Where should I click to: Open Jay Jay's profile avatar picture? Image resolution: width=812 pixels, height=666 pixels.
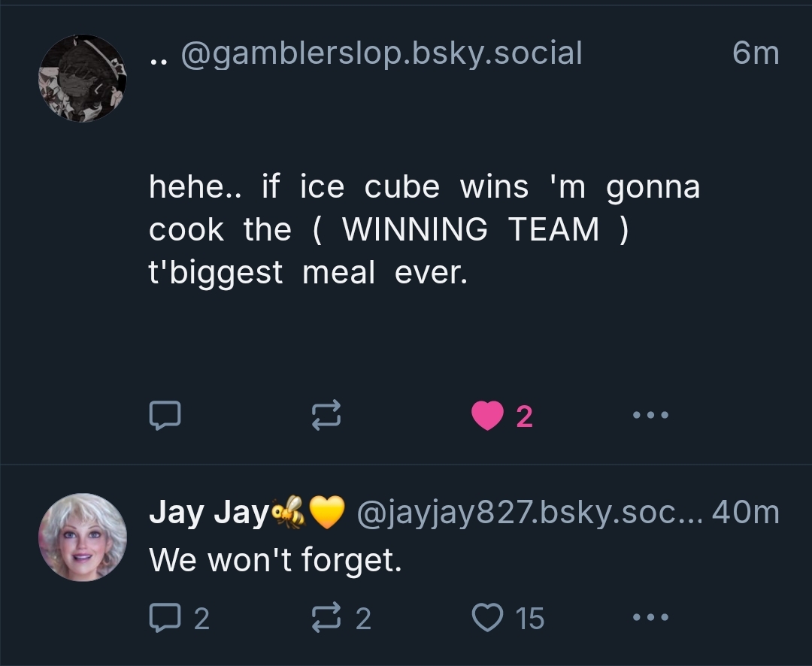pos(83,537)
